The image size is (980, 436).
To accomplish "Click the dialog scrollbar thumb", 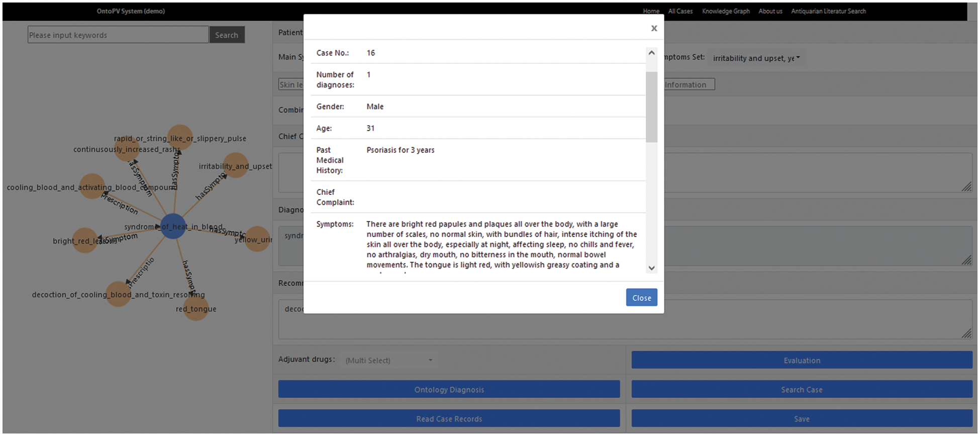I will pyautogui.click(x=651, y=106).
